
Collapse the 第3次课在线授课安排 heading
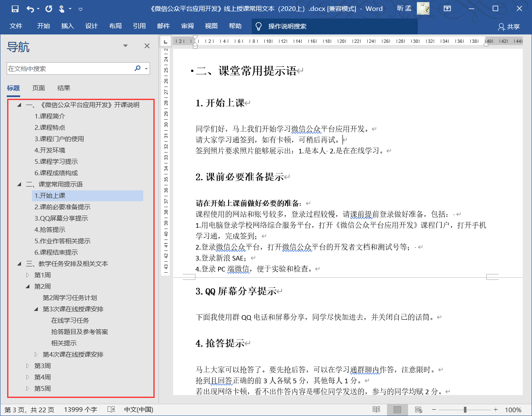click(x=36, y=309)
